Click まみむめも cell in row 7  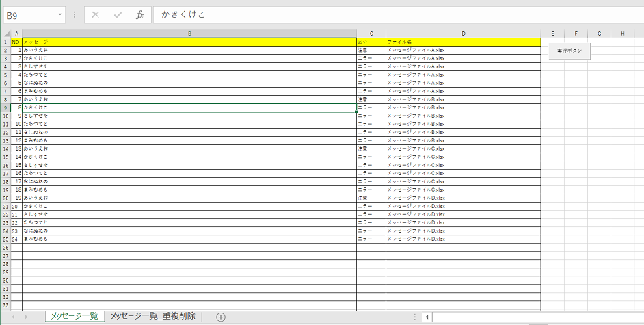point(189,91)
